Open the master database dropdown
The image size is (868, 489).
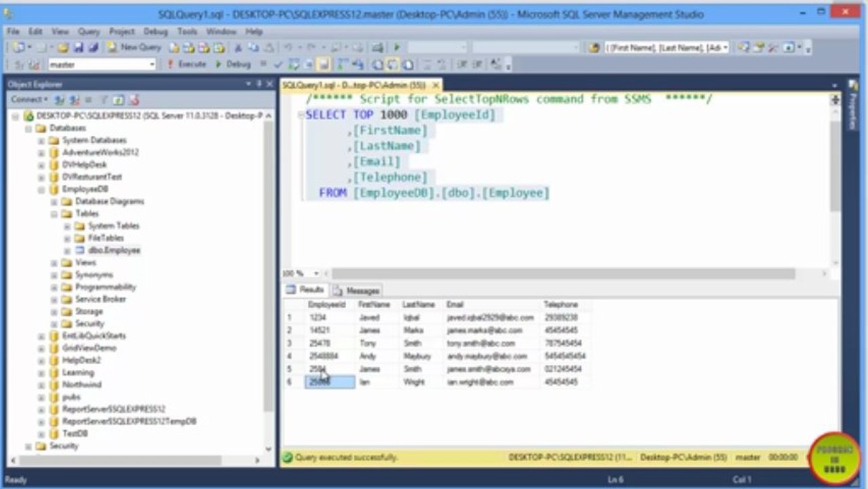point(152,65)
